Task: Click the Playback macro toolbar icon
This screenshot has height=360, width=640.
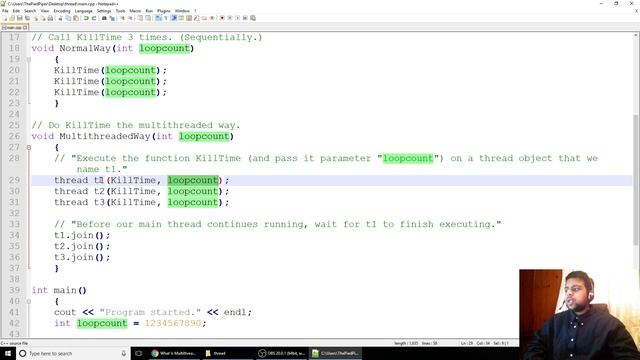Action: pyautogui.click(x=238, y=18)
